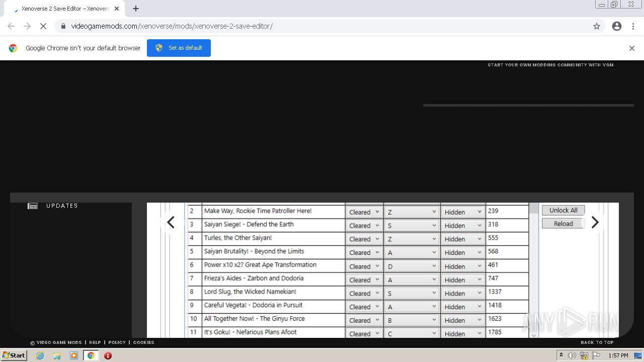
Task: Click the network tray icon
Action: tap(584, 355)
